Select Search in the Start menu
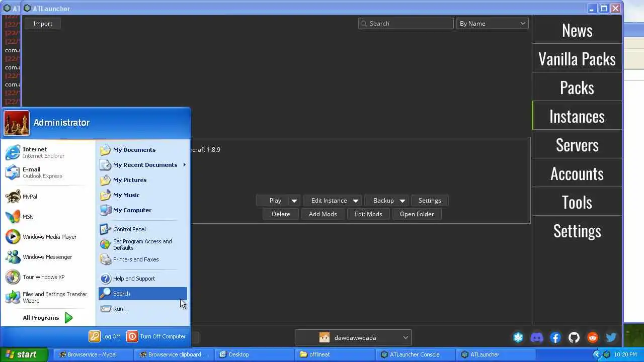Image resolution: width=644 pixels, height=362 pixels. coord(143,294)
